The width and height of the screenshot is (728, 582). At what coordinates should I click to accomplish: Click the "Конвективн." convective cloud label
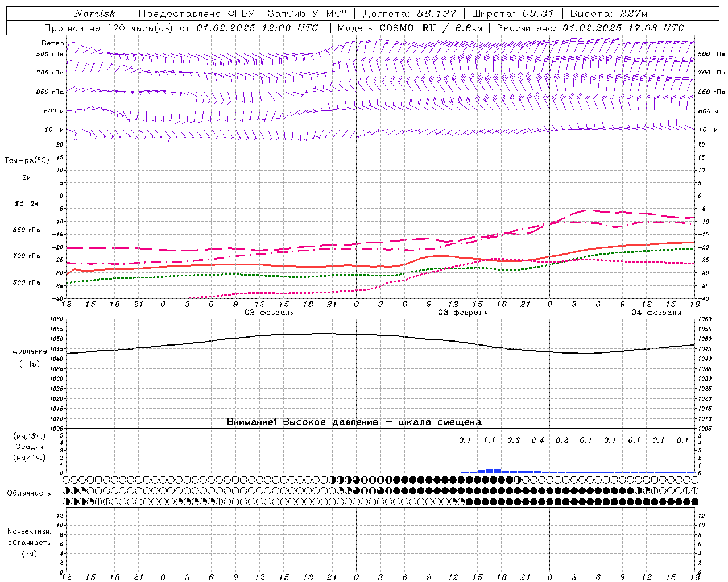[29, 531]
